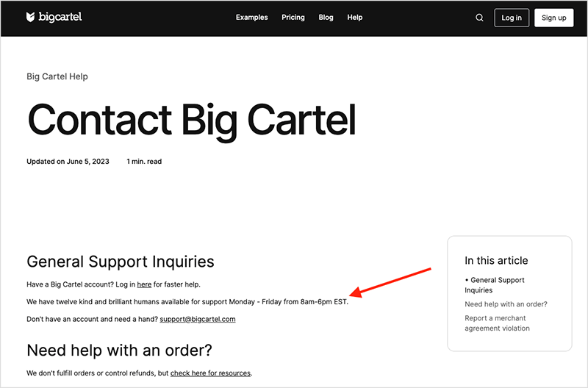Open the Examples menu item
This screenshot has height=388, width=588.
(x=251, y=17)
